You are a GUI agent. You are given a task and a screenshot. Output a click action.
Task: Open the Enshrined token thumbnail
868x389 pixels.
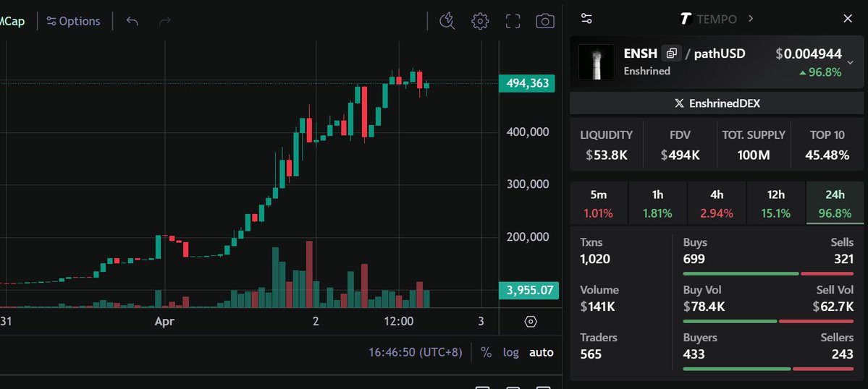tap(597, 62)
